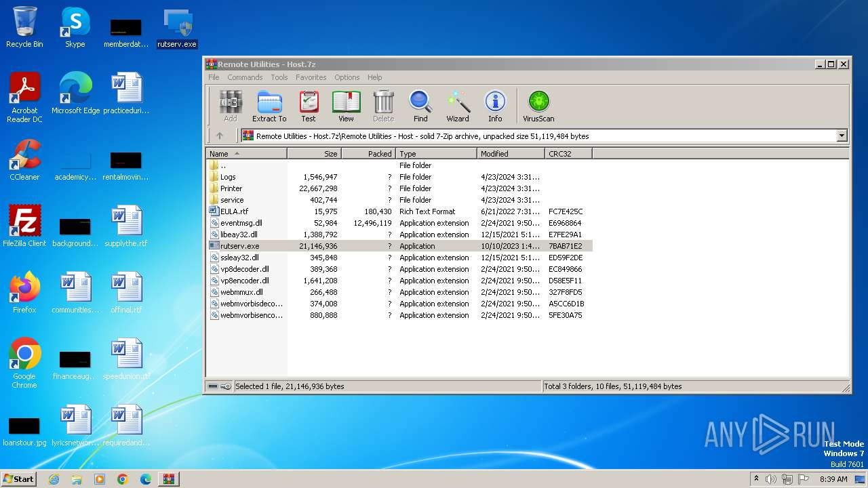Open the Help menu
The height and width of the screenshot is (488, 868).
[375, 77]
